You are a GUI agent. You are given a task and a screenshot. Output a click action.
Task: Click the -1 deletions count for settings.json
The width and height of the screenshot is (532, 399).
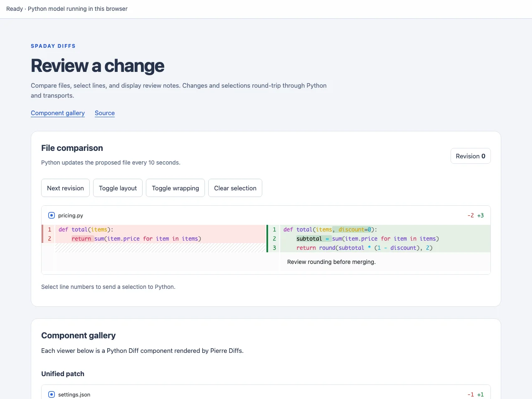point(470,394)
